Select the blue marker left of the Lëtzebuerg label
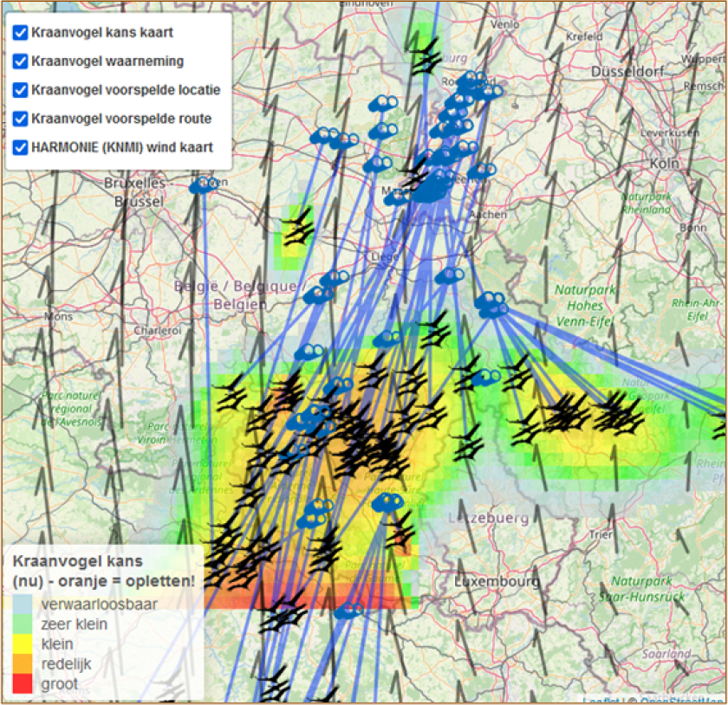 pos(388,501)
